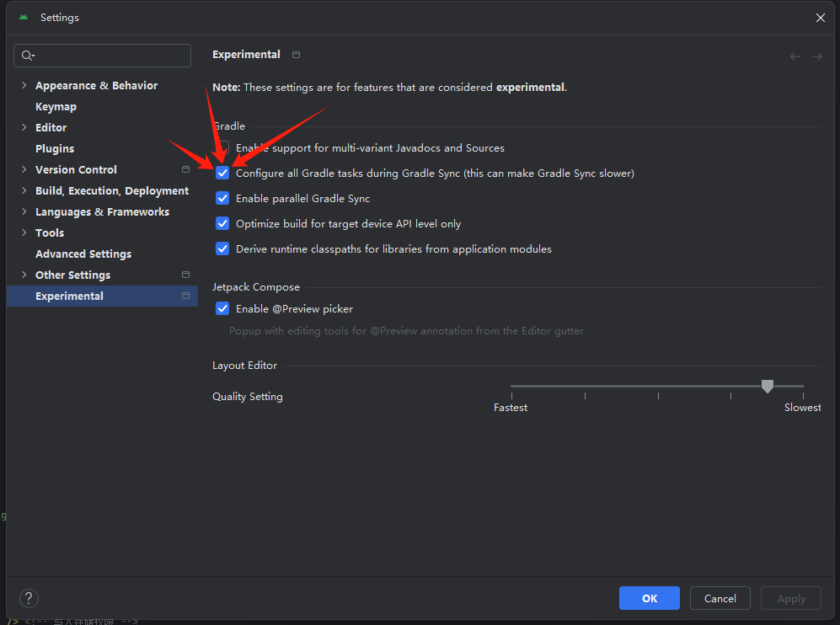Disable Configure all Gradle tasks during Gradle Sync

coord(222,173)
